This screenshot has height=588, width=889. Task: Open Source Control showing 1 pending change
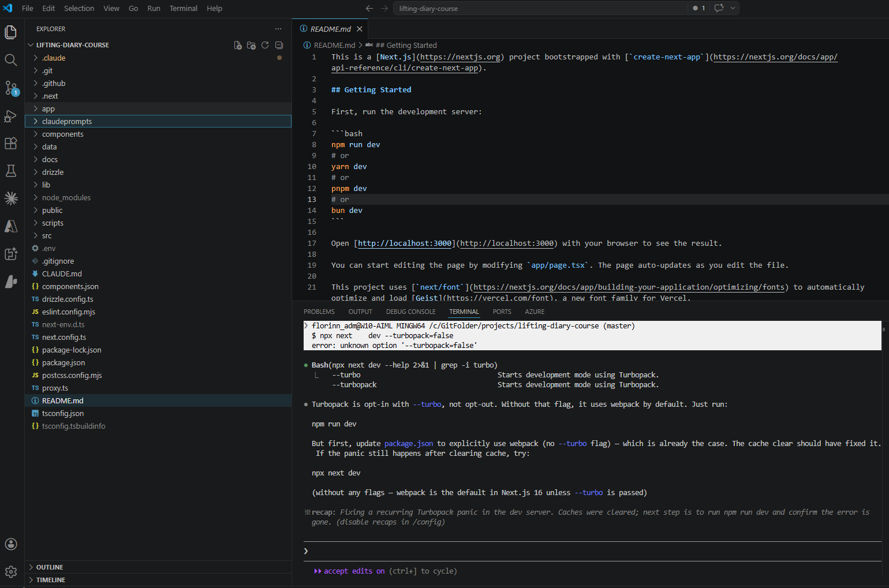pos(10,87)
